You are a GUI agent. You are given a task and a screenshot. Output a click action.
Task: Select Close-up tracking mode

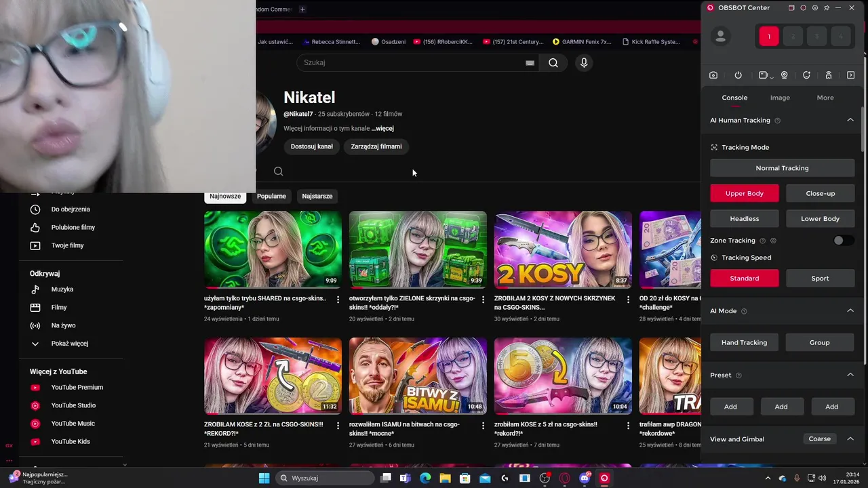coord(821,193)
